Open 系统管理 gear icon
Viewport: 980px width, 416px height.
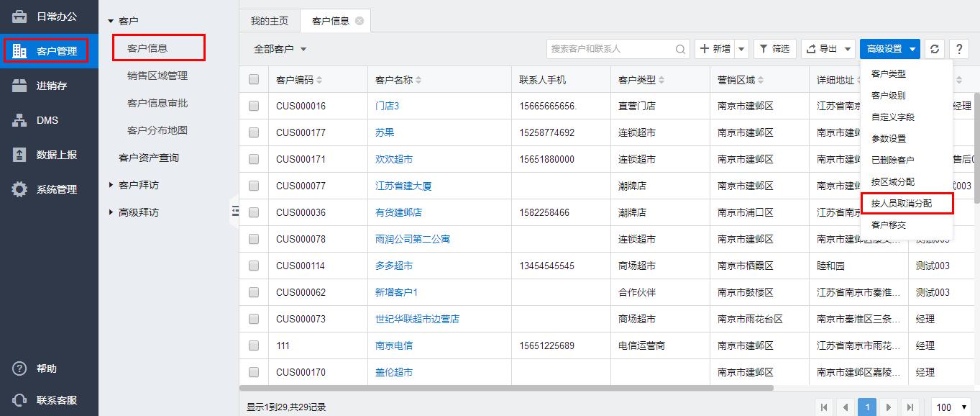click(x=19, y=189)
